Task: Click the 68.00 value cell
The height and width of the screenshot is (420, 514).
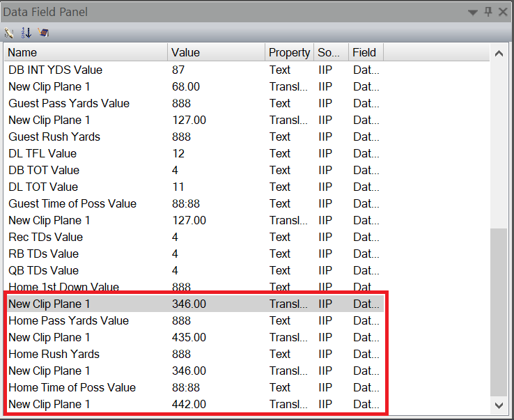Action: [x=186, y=86]
